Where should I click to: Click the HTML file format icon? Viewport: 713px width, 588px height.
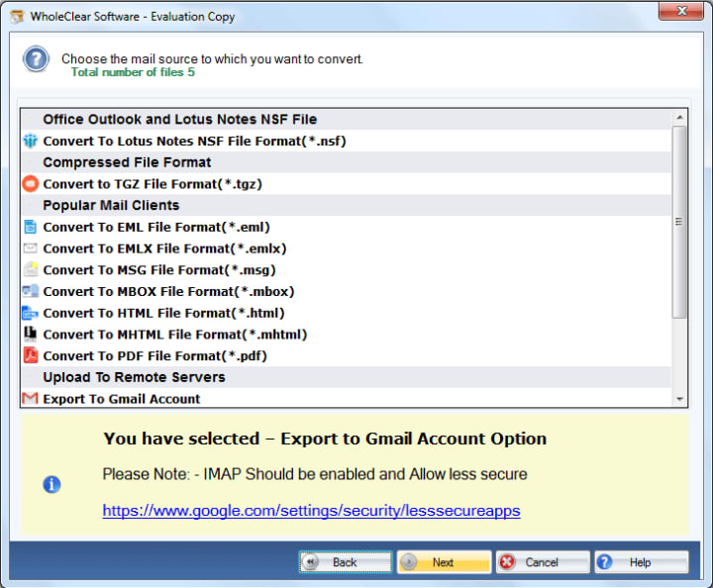(x=30, y=313)
